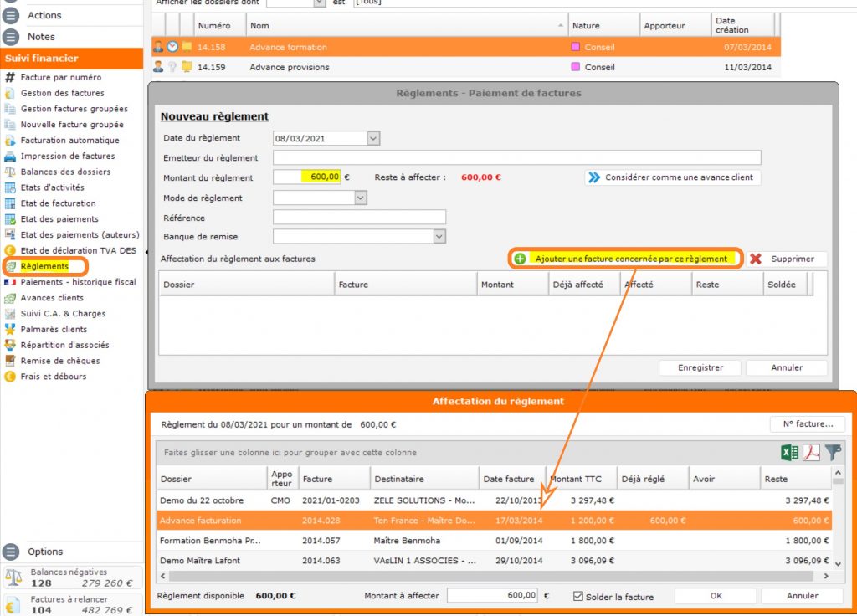Image resolution: width=857 pixels, height=616 pixels.
Task: Click the Remise de chèques icon
Action: [x=10, y=361]
